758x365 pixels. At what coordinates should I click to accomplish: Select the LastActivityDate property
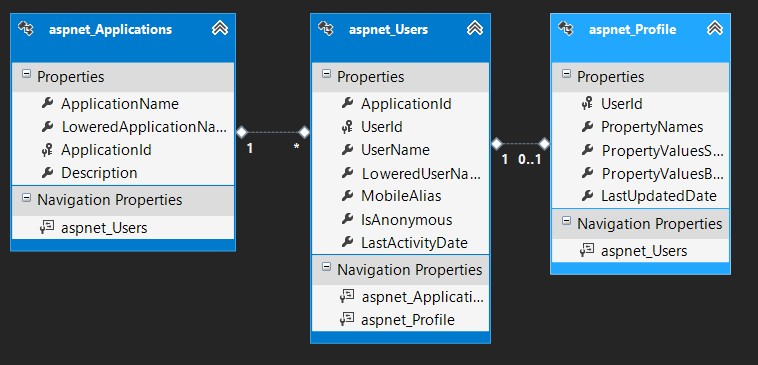tap(414, 243)
